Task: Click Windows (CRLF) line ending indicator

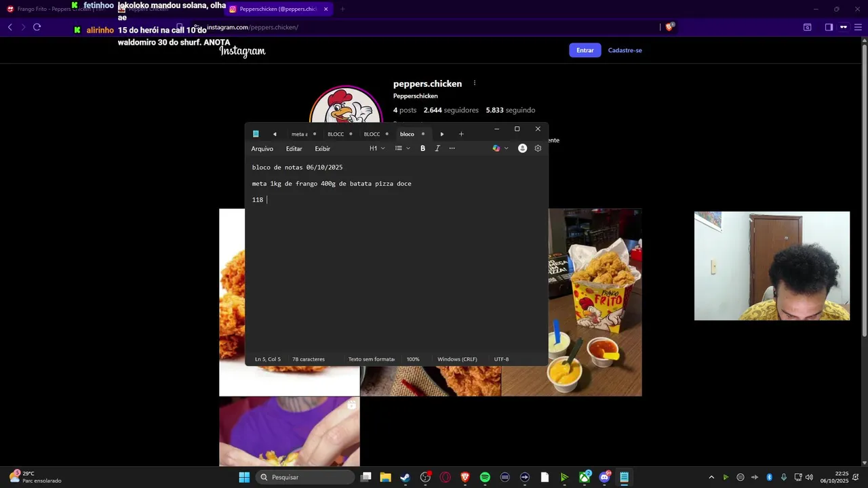Action: pyautogui.click(x=457, y=359)
